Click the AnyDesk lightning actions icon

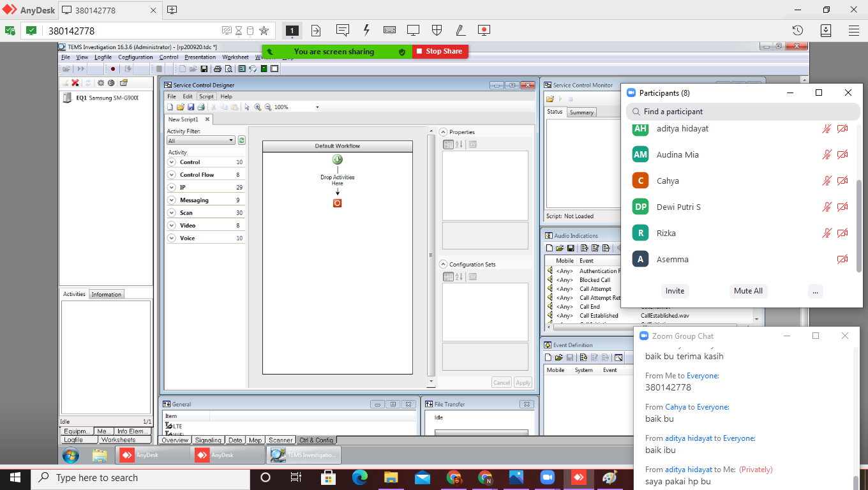366,30
